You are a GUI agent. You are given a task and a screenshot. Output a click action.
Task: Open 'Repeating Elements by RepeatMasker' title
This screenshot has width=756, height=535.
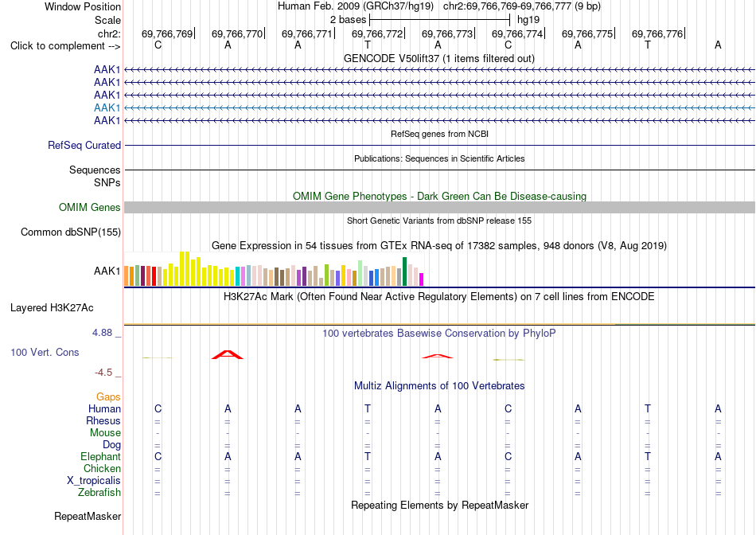click(x=440, y=505)
